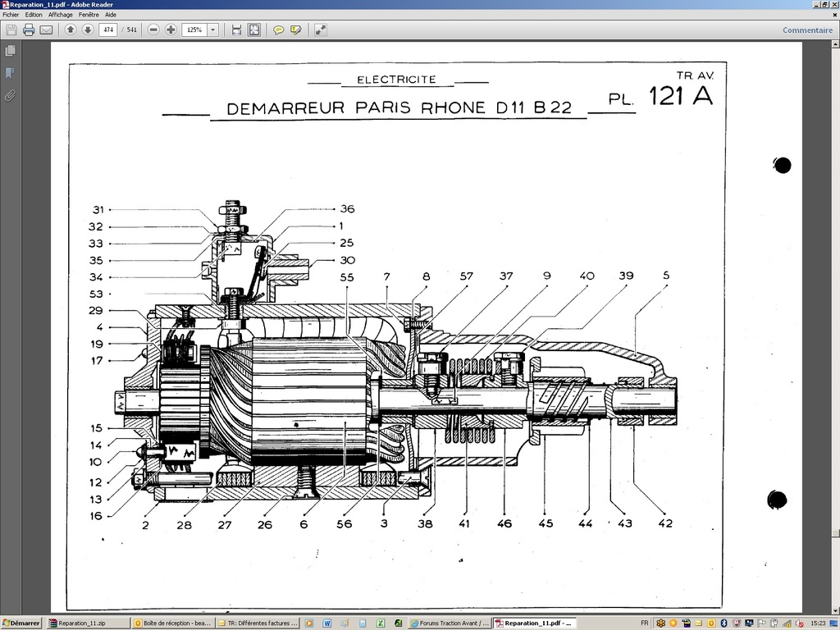The width and height of the screenshot is (840, 630).
Task: Click the Print icon in toolbar
Action: [29, 30]
